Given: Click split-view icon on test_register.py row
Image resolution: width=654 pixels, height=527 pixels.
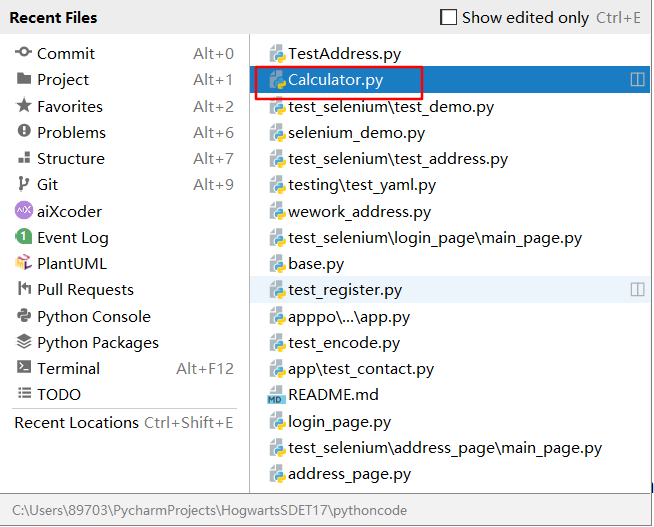Looking at the screenshot, I should pyautogui.click(x=637, y=289).
